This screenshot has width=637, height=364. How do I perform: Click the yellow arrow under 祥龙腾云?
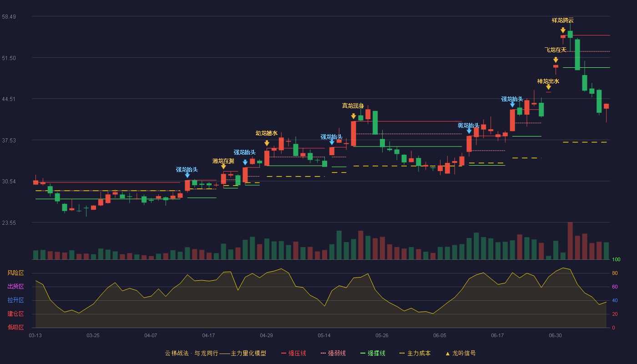pyautogui.click(x=563, y=30)
